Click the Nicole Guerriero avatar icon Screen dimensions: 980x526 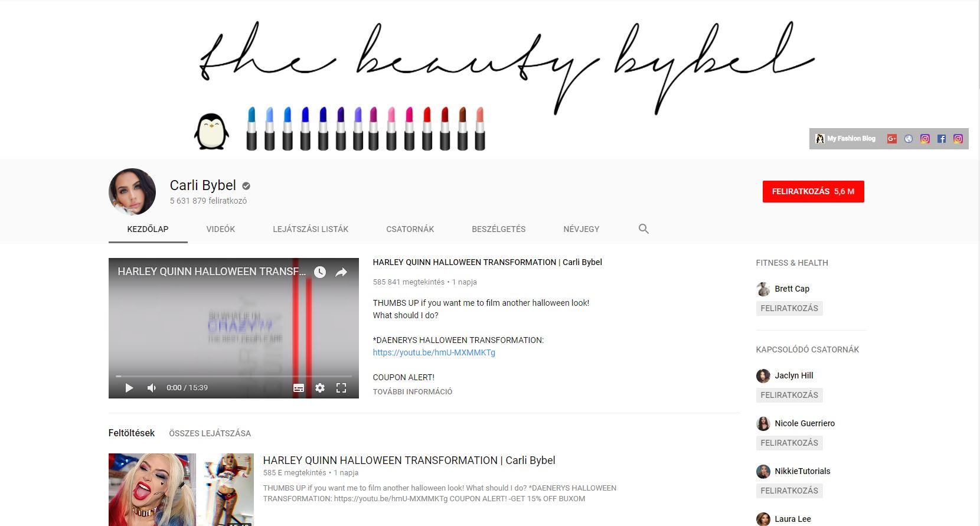pos(763,423)
